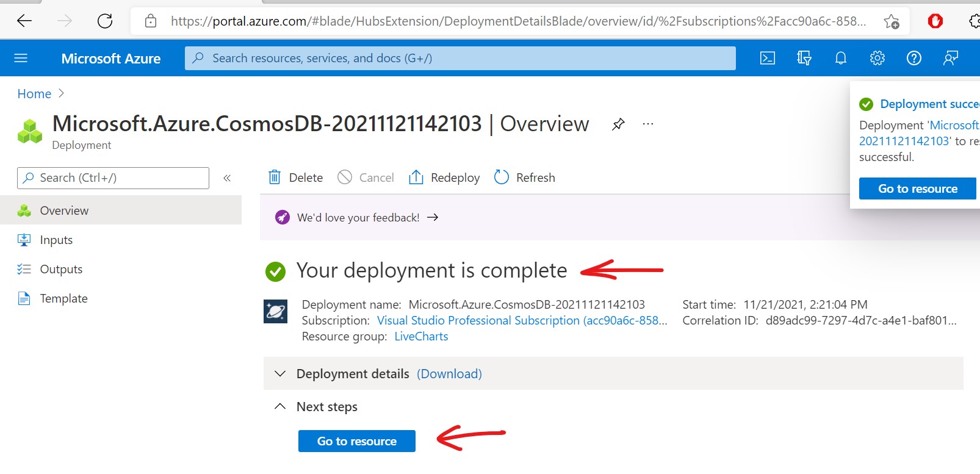Collapse the Next steps section
980x474 pixels.
(280, 406)
